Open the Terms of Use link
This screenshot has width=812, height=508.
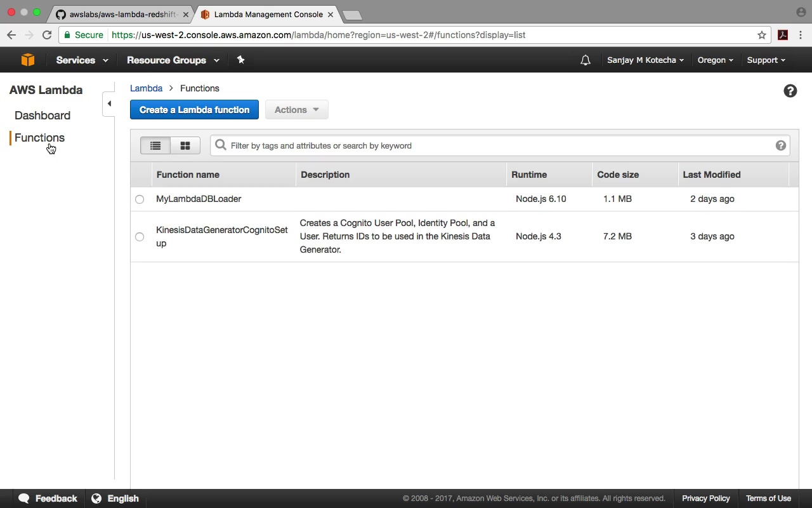(x=768, y=498)
